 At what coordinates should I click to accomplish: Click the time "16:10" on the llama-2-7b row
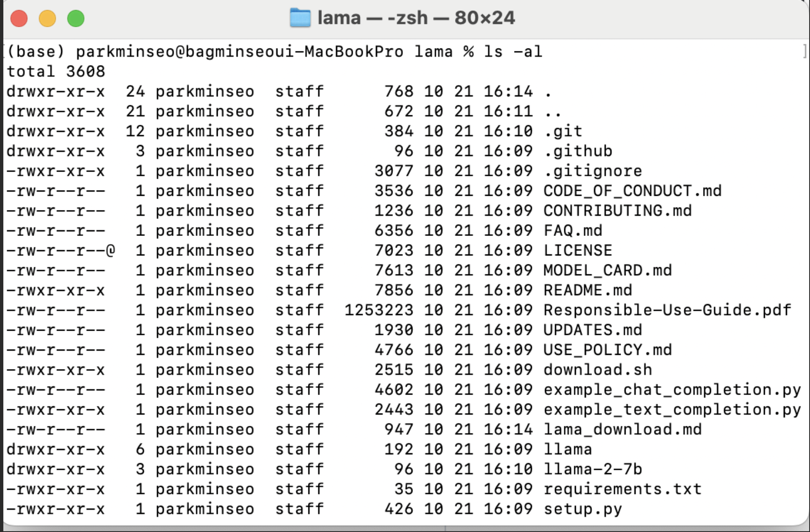pos(508,469)
